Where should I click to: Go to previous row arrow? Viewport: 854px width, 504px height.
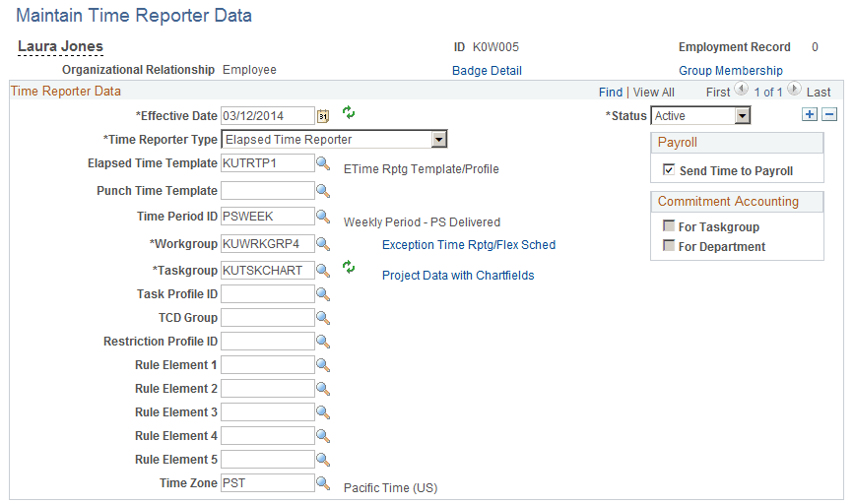741,89
